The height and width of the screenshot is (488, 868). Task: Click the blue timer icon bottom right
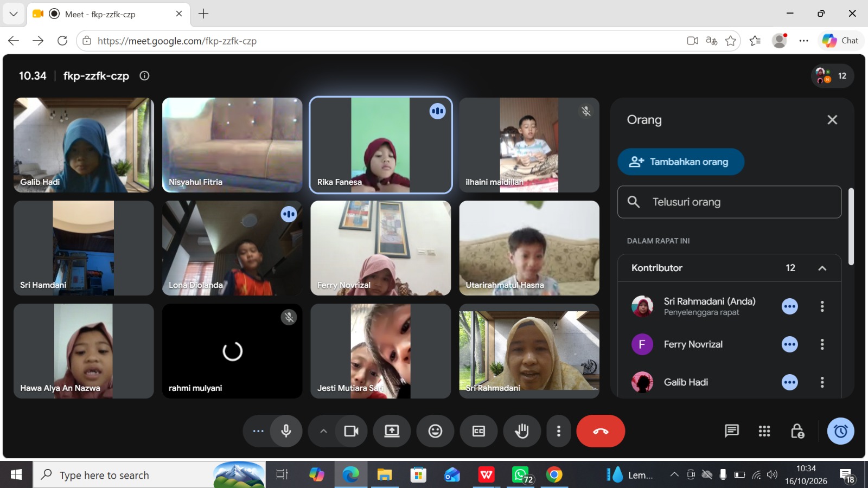pos(840,431)
